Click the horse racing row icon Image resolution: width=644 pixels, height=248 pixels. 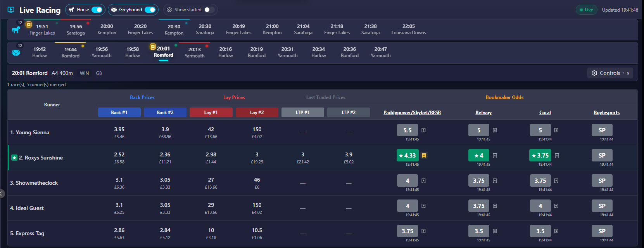[x=16, y=29]
